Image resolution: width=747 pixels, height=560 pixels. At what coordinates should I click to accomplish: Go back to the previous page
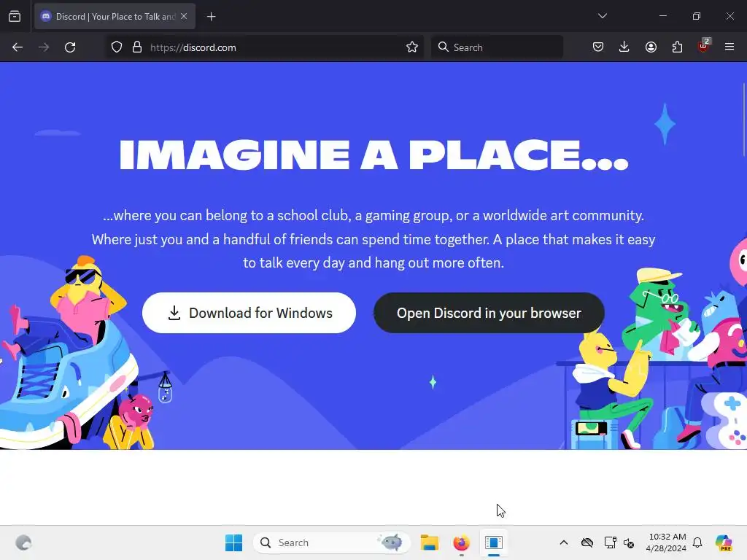18,47
